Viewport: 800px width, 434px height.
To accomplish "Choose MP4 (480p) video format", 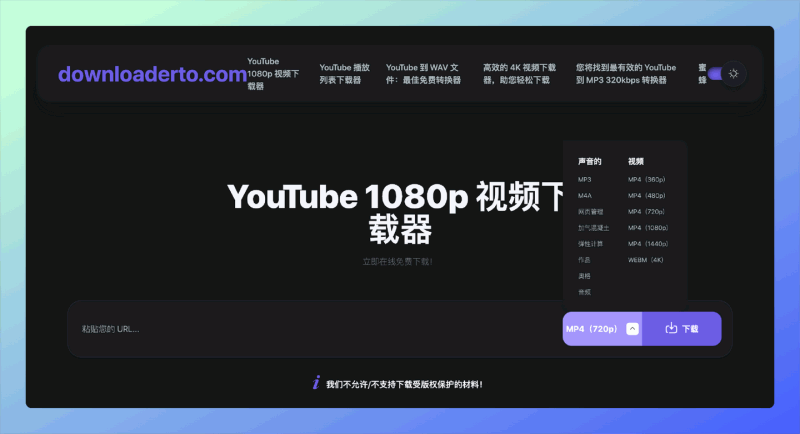I will tap(646, 195).
